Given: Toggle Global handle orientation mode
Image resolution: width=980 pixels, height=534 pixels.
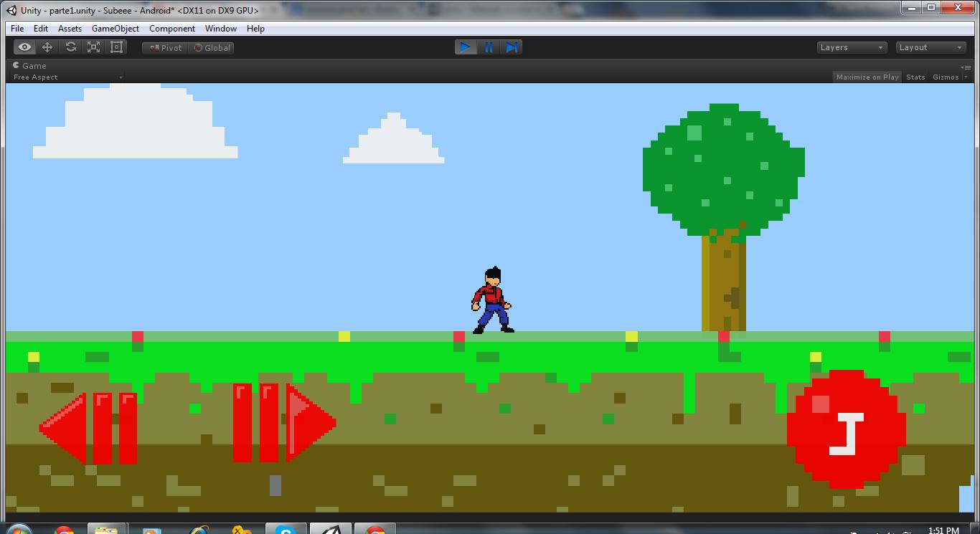Looking at the screenshot, I should [x=211, y=47].
